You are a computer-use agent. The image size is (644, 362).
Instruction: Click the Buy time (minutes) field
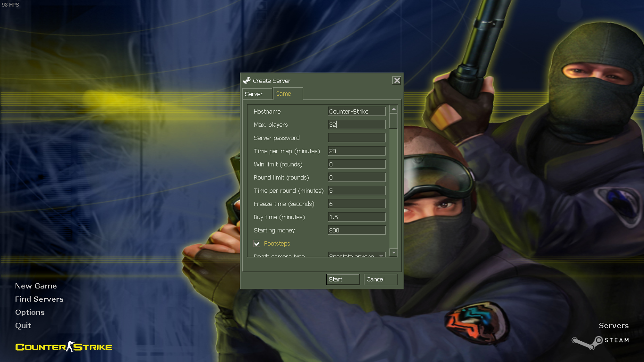[357, 217]
